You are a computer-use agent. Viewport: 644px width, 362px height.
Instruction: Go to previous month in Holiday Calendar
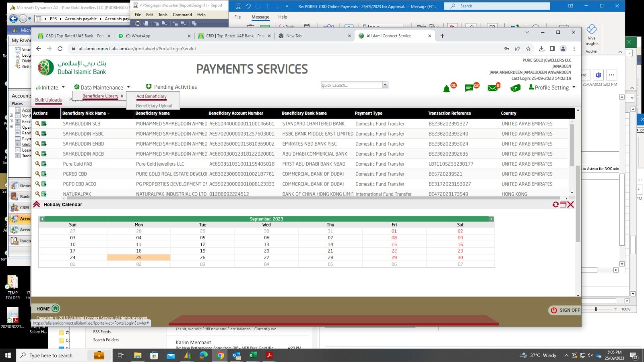(41, 219)
